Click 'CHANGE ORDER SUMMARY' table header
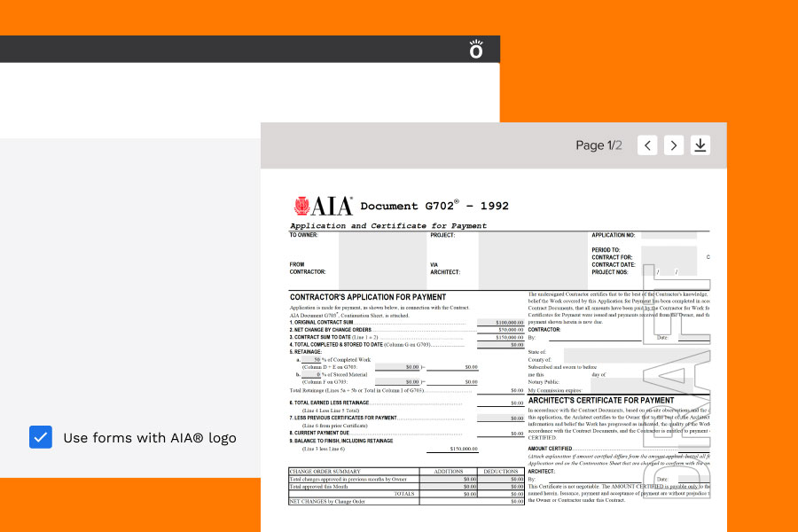The height and width of the screenshot is (532, 798). point(325,472)
